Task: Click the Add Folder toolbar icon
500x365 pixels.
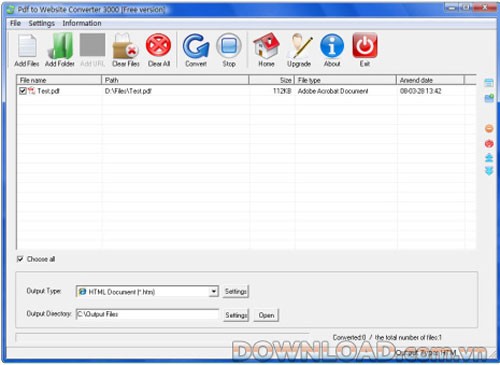Action: (x=60, y=46)
